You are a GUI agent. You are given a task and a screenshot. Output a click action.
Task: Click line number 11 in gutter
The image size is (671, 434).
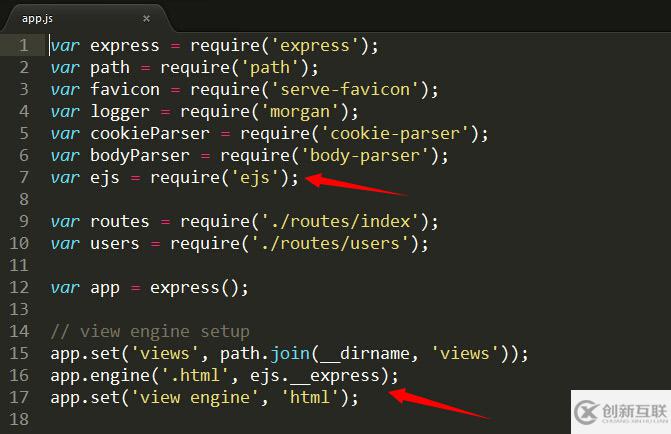pos(19,265)
